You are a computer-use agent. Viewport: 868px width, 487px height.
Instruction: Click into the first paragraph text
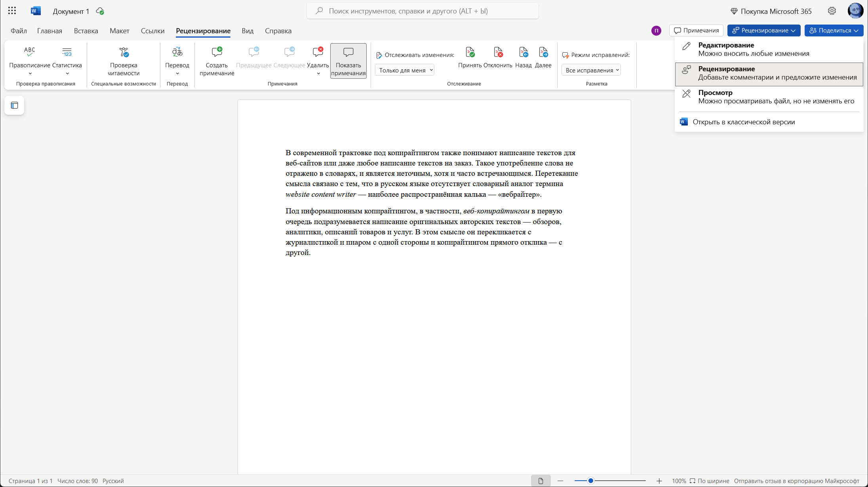(x=432, y=173)
